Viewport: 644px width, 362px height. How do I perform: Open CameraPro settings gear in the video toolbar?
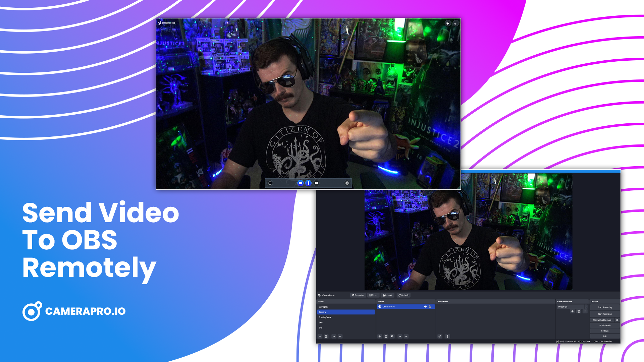pyautogui.click(x=347, y=183)
